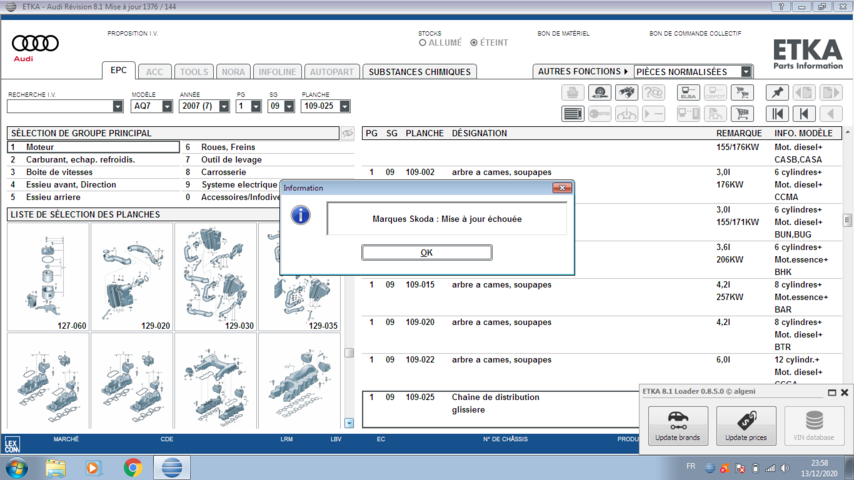This screenshot has width=854, height=480.
Task: Confirm the Information dialog with OK
Action: (x=427, y=252)
